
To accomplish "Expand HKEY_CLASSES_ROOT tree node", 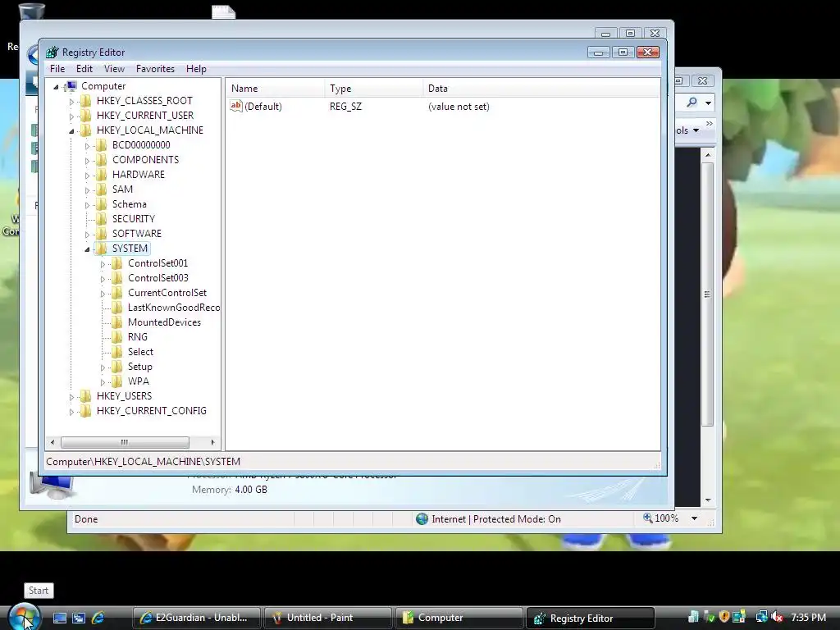I will [x=72, y=101].
